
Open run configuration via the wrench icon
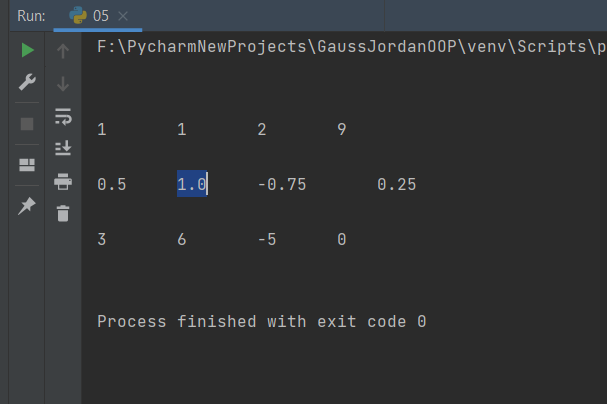(x=27, y=82)
